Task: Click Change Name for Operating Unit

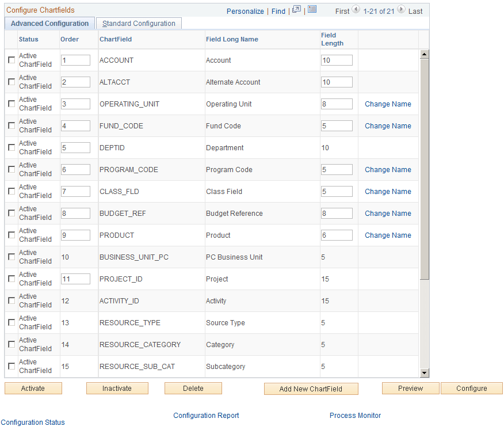Action: click(x=387, y=104)
